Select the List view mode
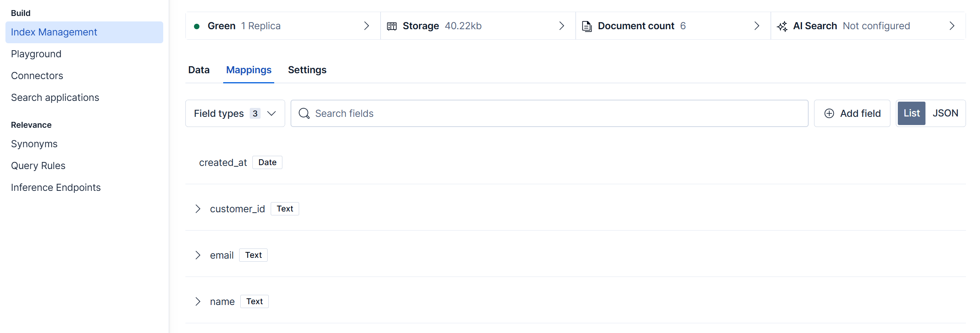The image size is (980, 333). (911, 113)
